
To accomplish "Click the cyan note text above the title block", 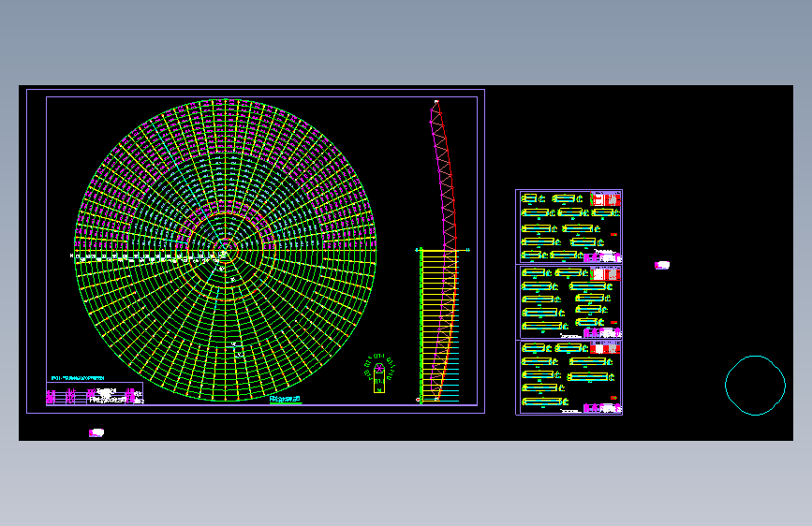I will point(78,378).
